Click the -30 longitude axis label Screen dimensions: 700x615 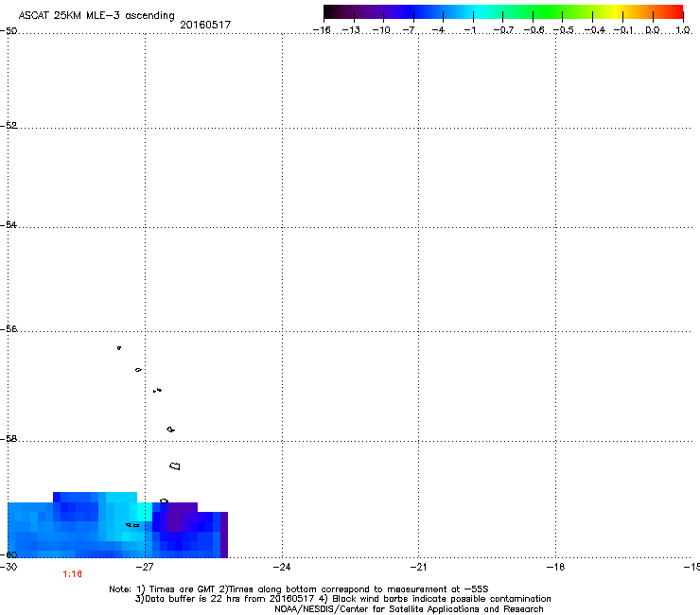pyautogui.click(x=9, y=567)
